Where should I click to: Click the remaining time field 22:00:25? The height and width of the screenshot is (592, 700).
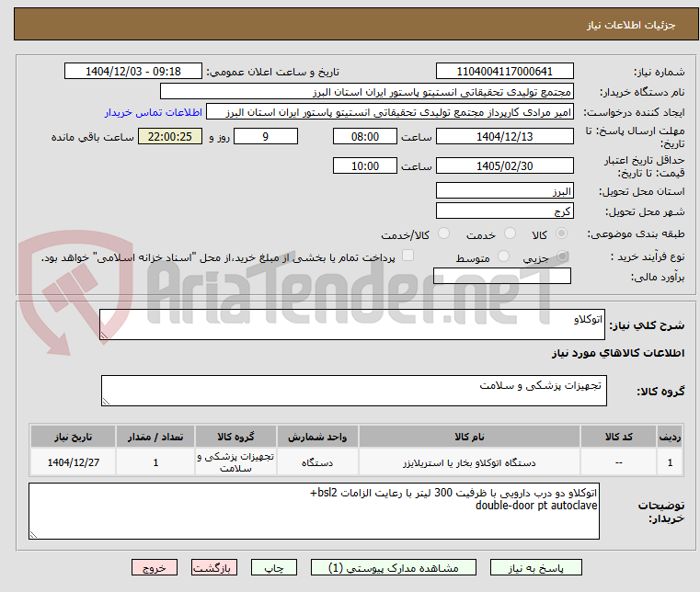tap(169, 137)
